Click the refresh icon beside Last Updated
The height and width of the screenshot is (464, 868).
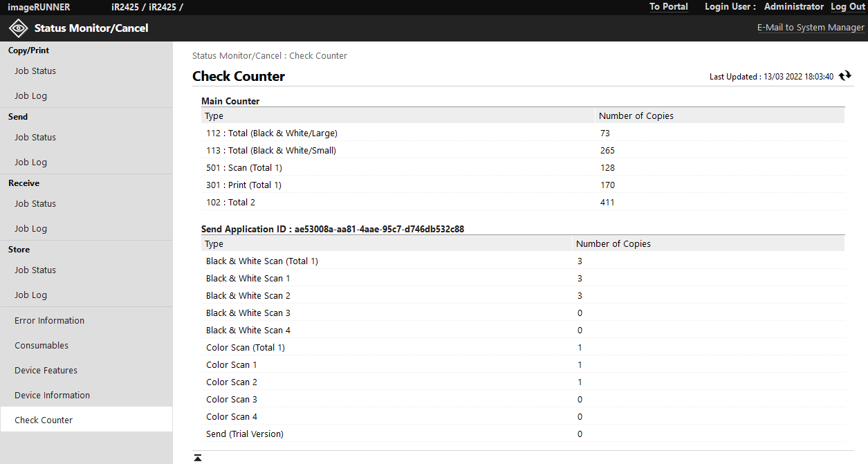[x=844, y=75]
